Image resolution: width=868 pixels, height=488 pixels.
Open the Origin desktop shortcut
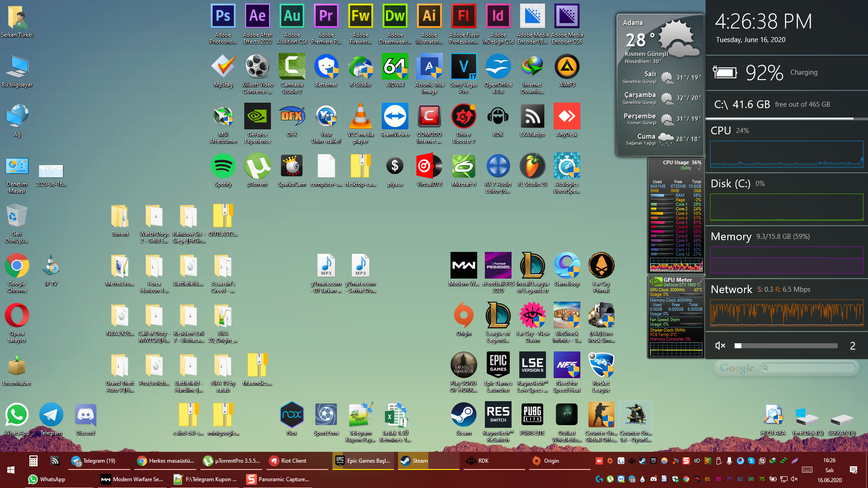pos(464,319)
